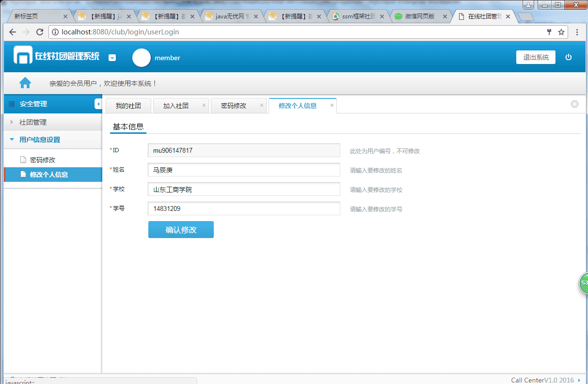588x384 pixels.
Task: Close all tabs using the gray circle icon
Action: pyautogui.click(x=574, y=104)
